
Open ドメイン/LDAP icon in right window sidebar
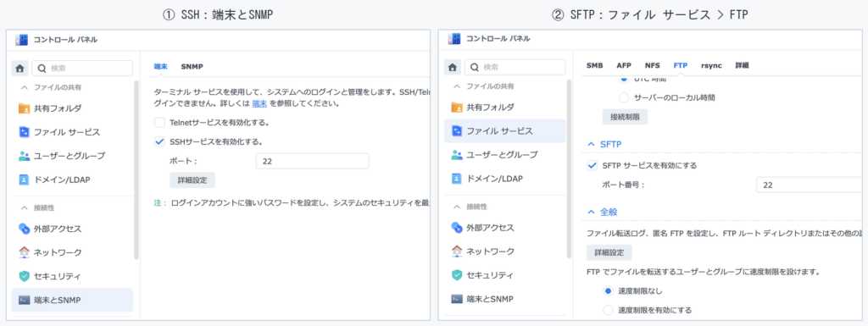tap(457, 179)
